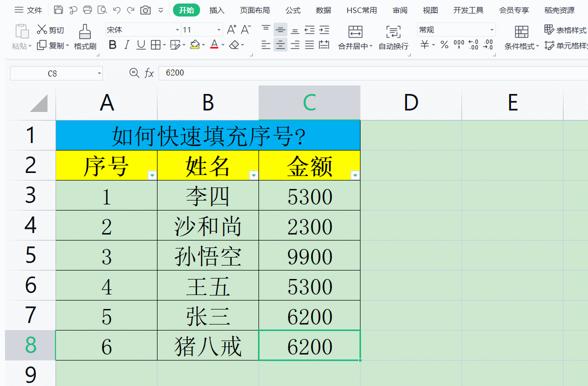Click the fx insert function icon
Viewport: 588px width, 386px height.
[149, 73]
